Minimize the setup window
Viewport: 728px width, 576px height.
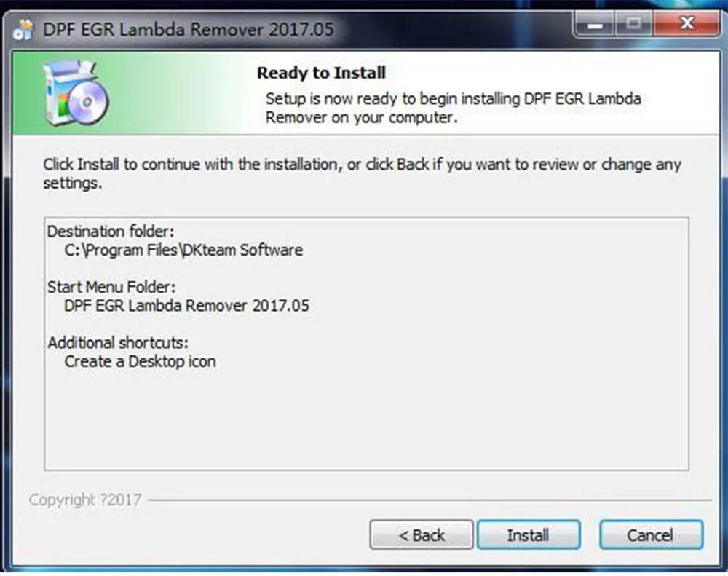click(x=595, y=24)
